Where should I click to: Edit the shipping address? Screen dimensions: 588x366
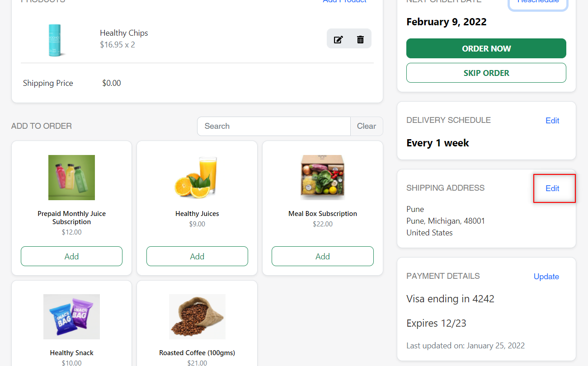552,188
